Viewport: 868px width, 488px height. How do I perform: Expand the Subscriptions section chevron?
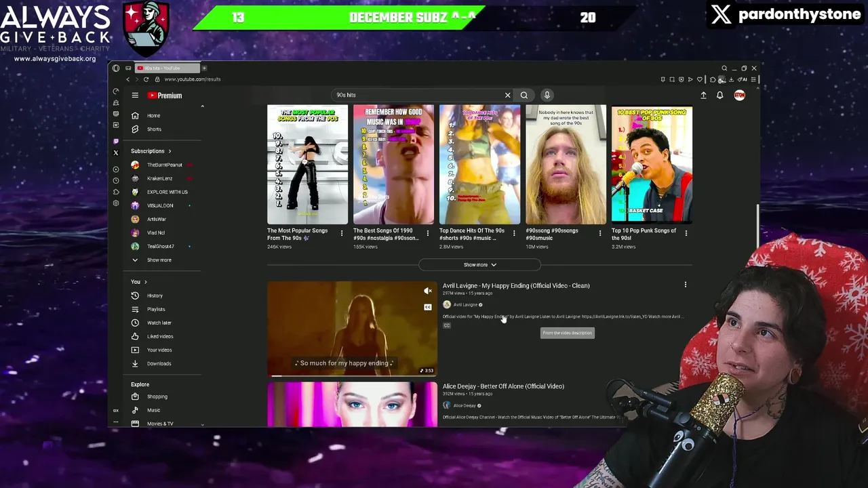click(x=170, y=151)
